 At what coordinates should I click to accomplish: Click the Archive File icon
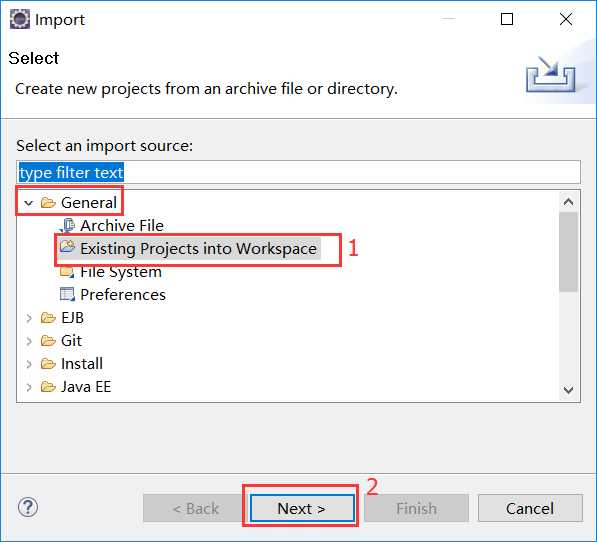[67, 225]
